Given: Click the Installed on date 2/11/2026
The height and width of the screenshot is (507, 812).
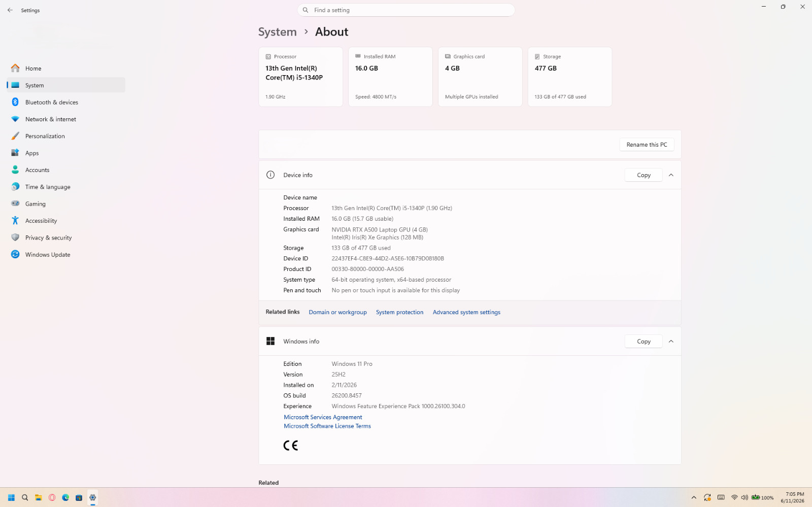Looking at the screenshot, I should (x=344, y=385).
